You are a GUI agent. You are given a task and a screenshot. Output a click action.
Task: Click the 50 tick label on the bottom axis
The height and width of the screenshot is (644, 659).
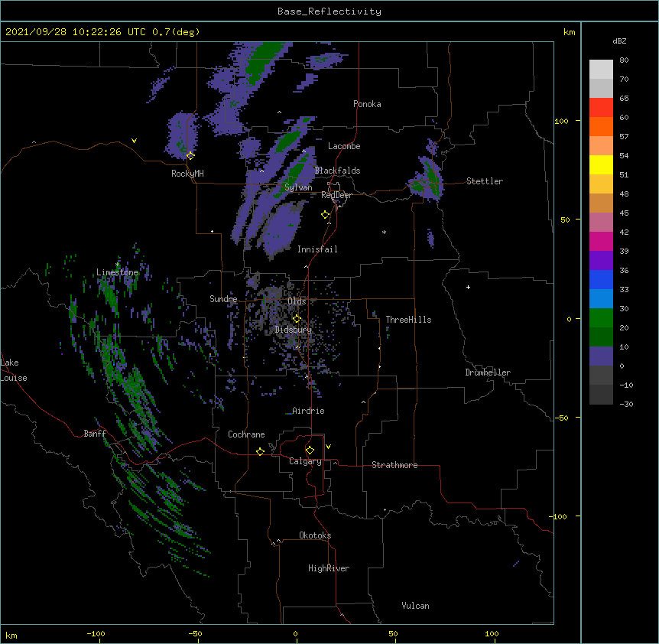point(393,633)
